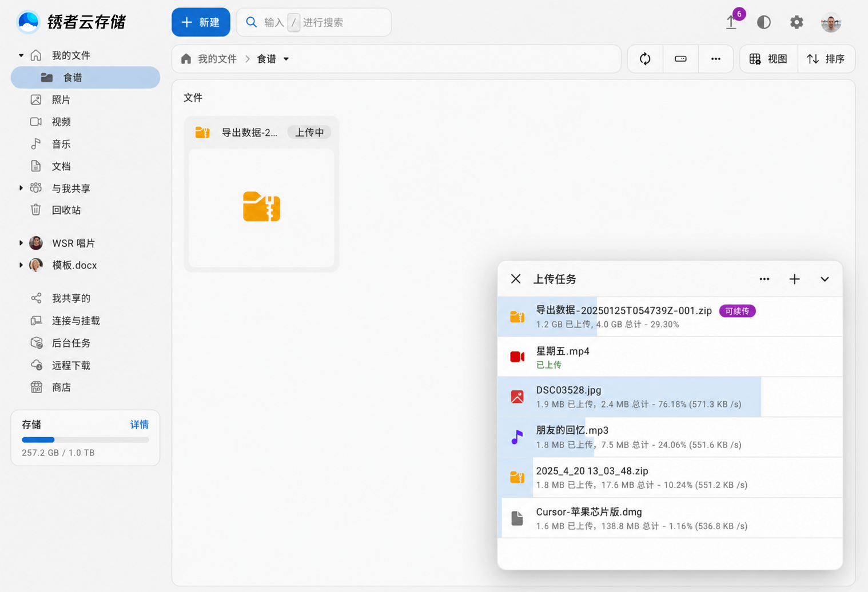The height and width of the screenshot is (592, 868).
Task: Click the storage usage progress bar
Action: click(x=85, y=440)
